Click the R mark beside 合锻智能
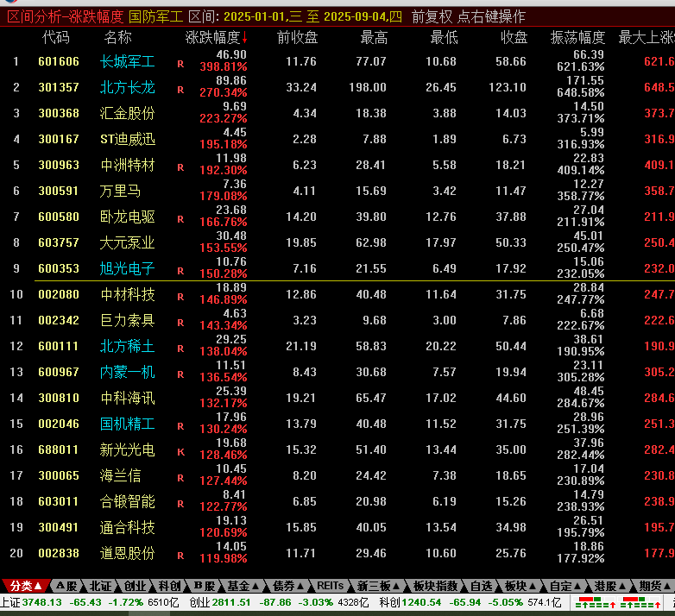Viewport: 675px width, 616px height. tap(180, 504)
